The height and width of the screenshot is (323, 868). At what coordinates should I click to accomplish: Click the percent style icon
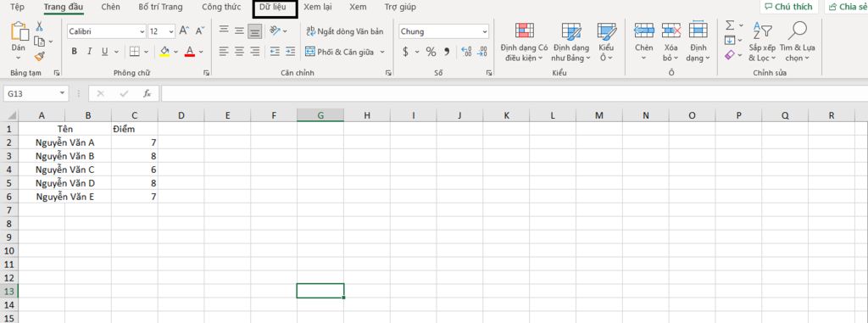431,52
